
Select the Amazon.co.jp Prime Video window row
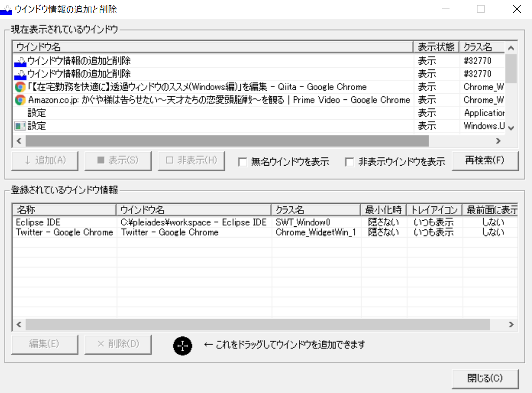tap(259, 100)
